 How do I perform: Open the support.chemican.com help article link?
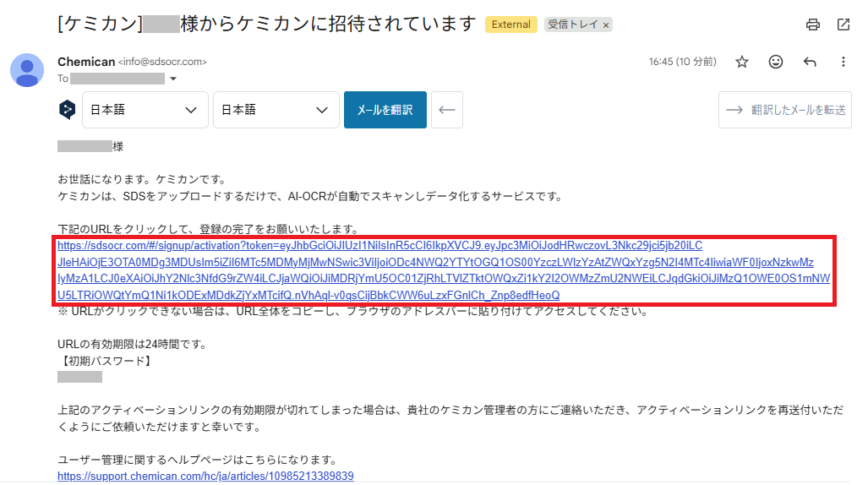tap(205, 477)
